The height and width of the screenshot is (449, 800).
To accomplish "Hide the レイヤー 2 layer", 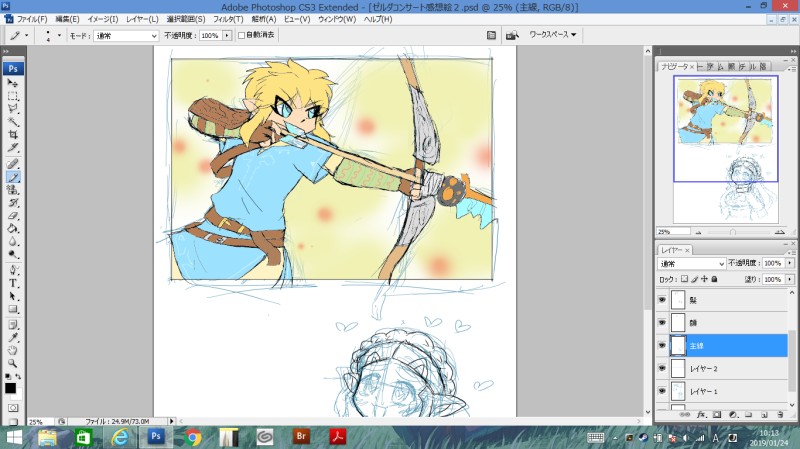I will pyautogui.click(x=662, y=368).
